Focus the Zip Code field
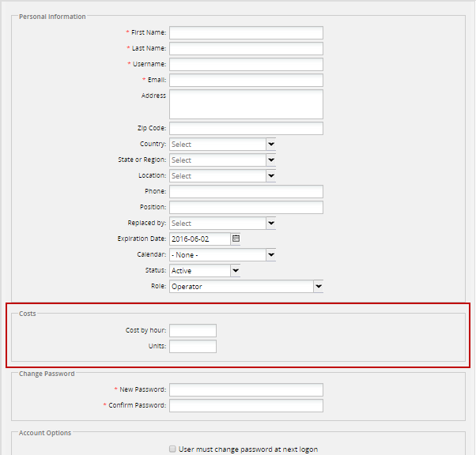This screenshot has height=455, width=476. 246,128
